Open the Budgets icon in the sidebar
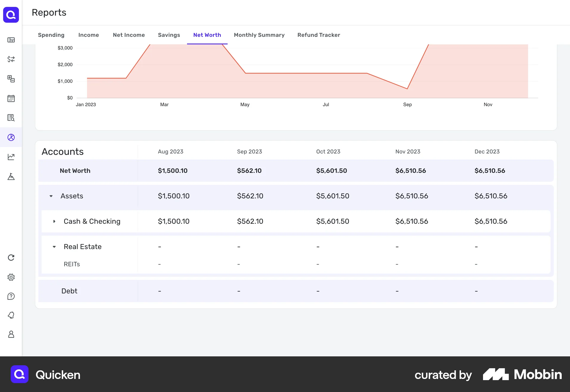The width and height of the screenshot is (570, 392). pos(11,79)
